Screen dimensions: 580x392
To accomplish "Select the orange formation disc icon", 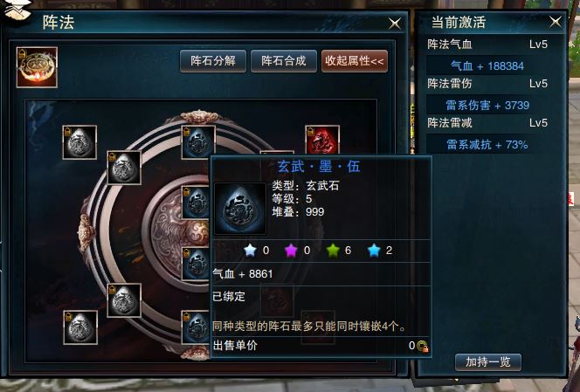I will [37, 67].
